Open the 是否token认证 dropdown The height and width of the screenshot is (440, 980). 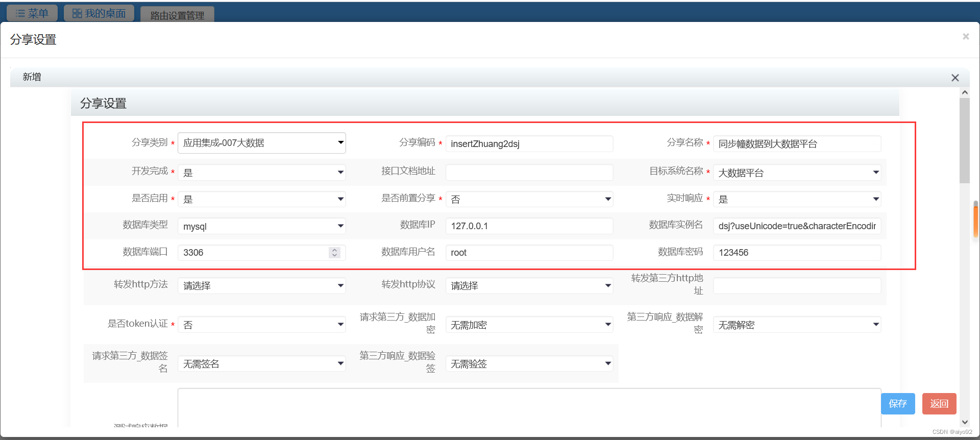click(x=262, y=325)
